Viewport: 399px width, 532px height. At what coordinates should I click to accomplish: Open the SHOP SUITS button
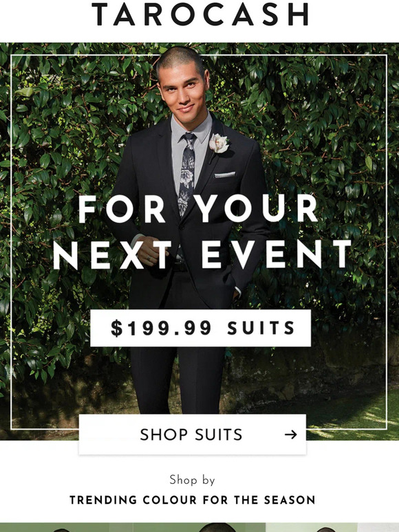192,434
